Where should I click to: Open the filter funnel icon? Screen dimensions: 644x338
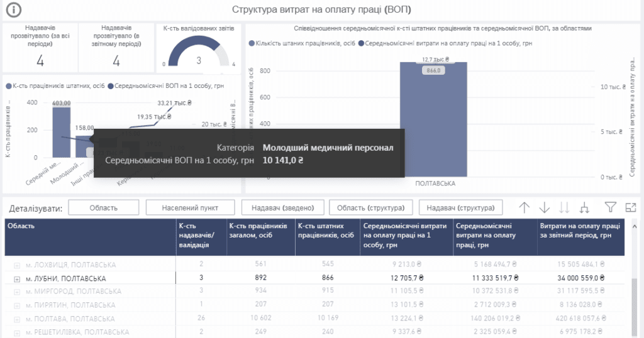(610, 207)
